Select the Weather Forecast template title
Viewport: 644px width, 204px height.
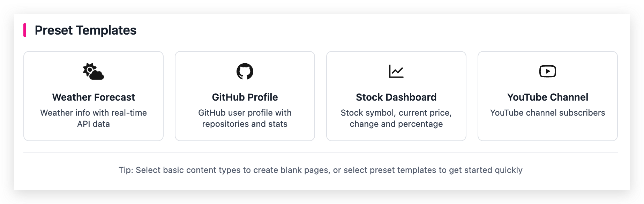click(x=93, y=97)
